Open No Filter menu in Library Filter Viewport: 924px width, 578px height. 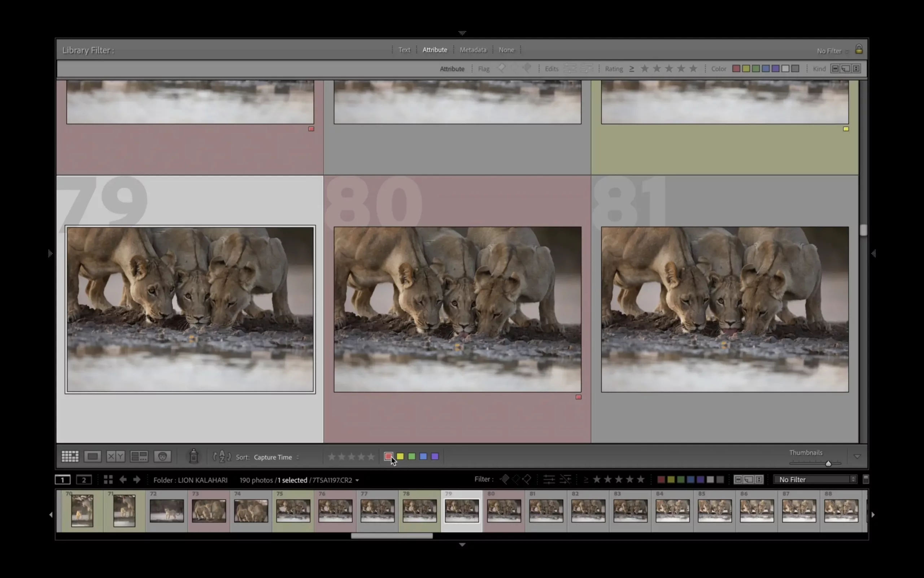(x=832, y=51)
